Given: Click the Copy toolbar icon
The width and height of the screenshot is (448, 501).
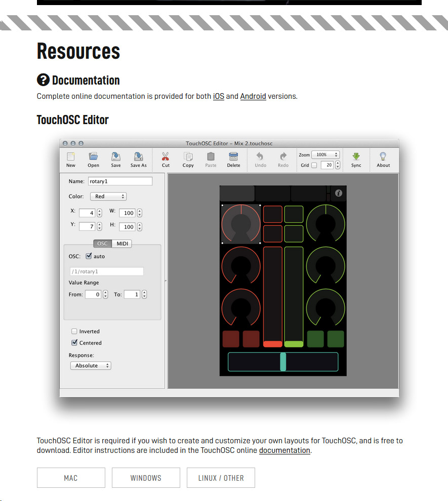Looking at the screenshot, I should (188, 157).
